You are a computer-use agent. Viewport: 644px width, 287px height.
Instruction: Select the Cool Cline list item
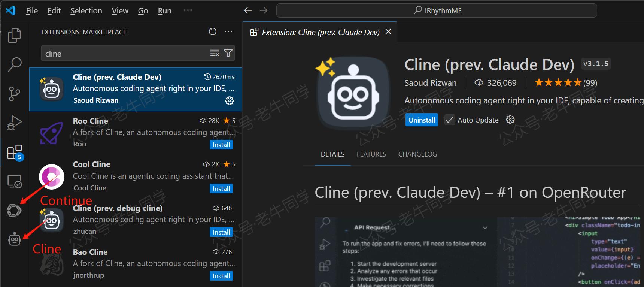click(136, 176)
